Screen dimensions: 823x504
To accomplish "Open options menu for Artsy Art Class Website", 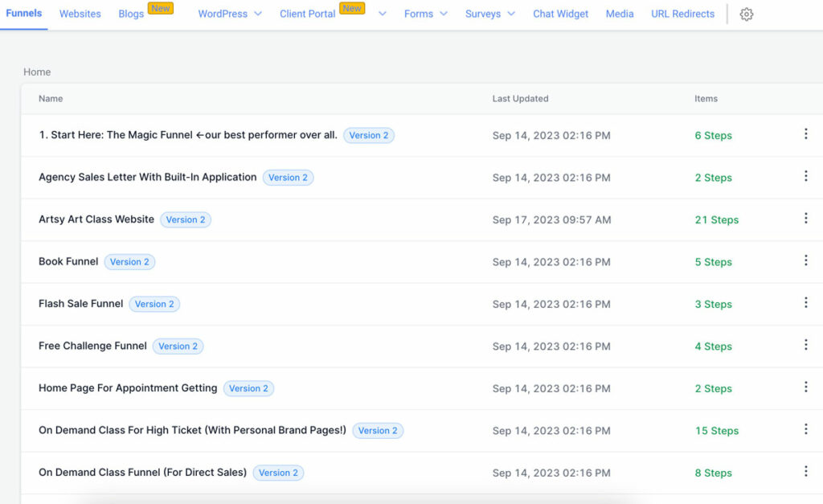I will (x=805, y=218).
